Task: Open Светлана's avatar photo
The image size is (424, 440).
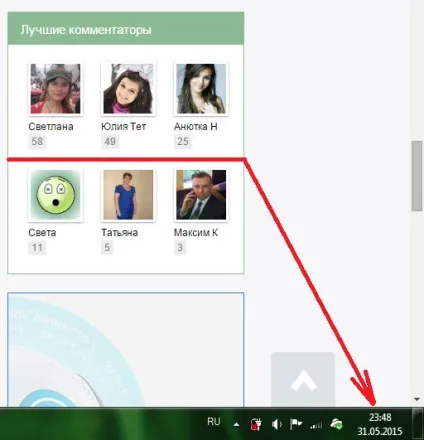Action: 55,89
